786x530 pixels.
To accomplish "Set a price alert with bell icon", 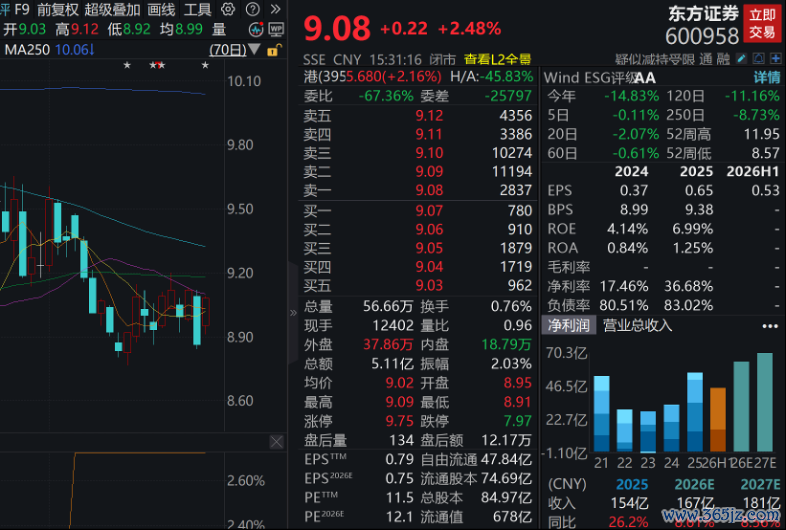I will [759, 59].
